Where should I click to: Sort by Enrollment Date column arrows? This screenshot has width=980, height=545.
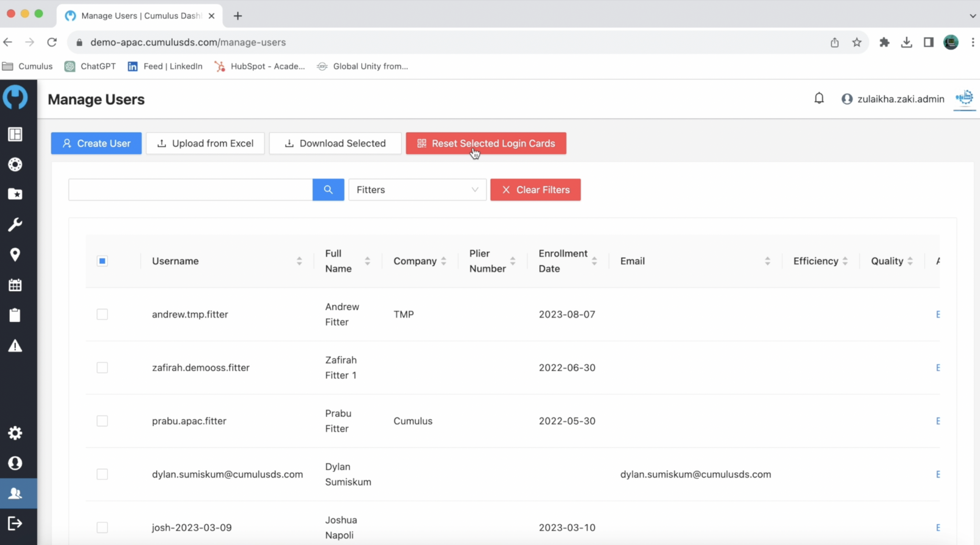tap(594, 261)
